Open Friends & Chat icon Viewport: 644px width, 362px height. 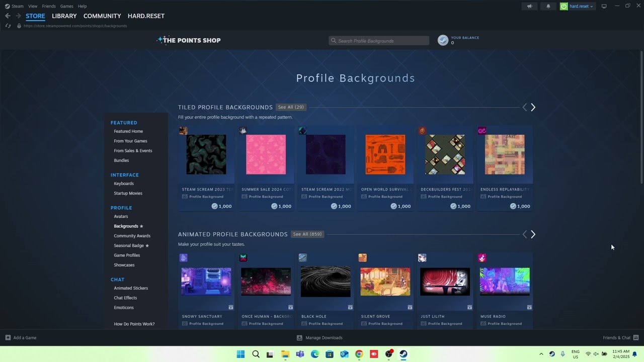(x=636, y=338)
